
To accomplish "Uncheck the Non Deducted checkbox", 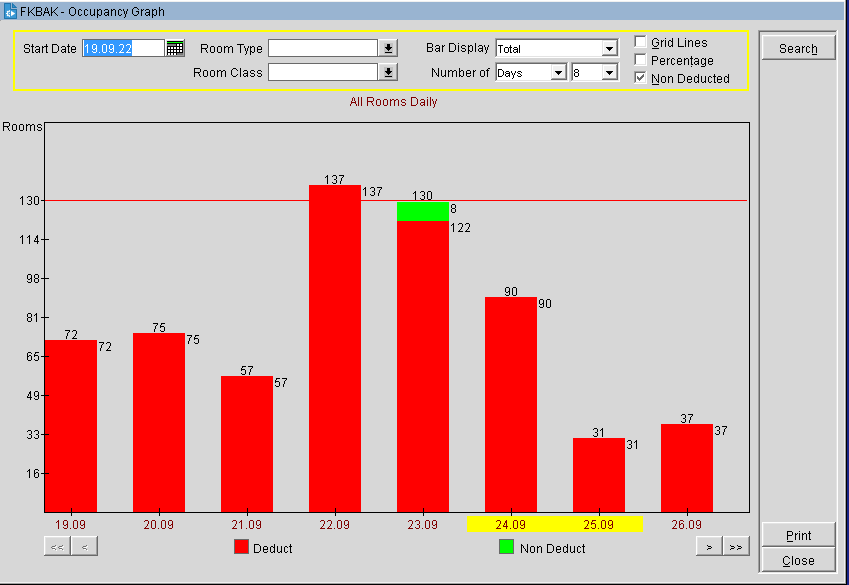I will [x=641, y=78].
